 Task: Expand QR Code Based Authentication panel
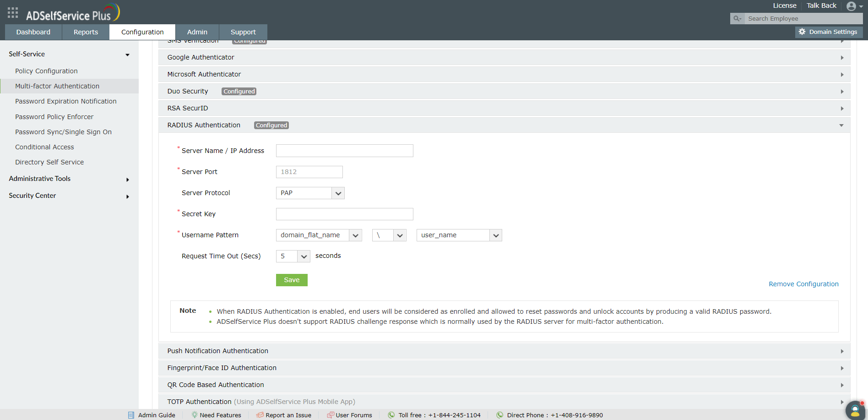click(504, 385)
